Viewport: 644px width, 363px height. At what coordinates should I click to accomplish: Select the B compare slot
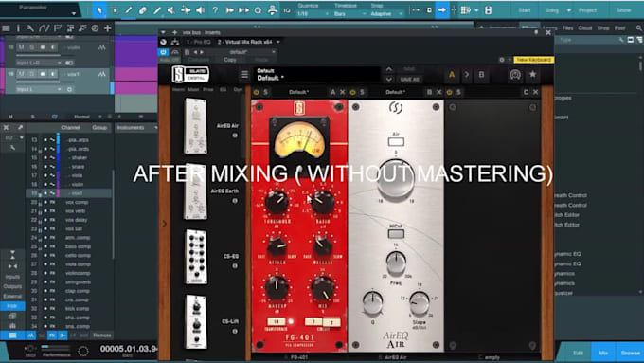coord(481,75)
